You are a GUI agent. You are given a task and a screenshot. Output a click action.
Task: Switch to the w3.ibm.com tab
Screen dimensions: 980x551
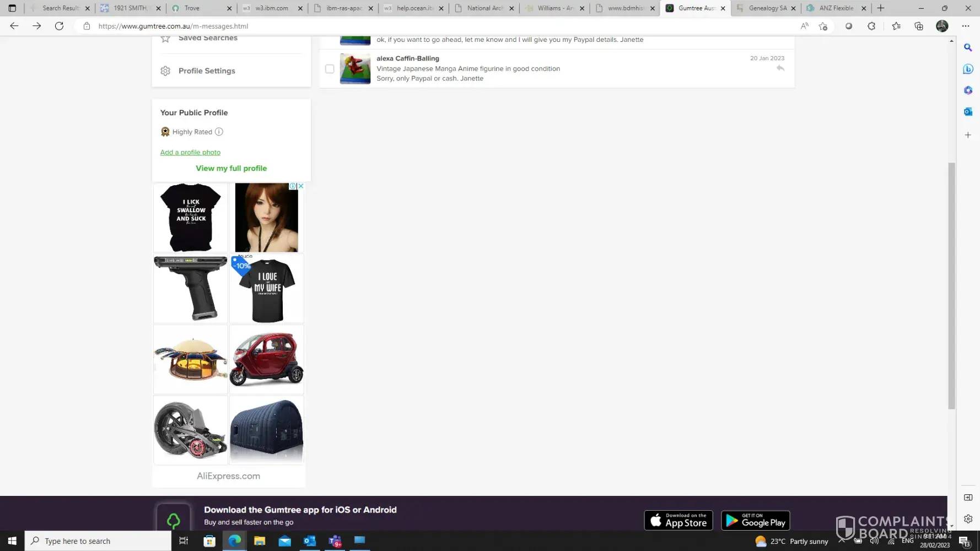(x=272, y=8)
